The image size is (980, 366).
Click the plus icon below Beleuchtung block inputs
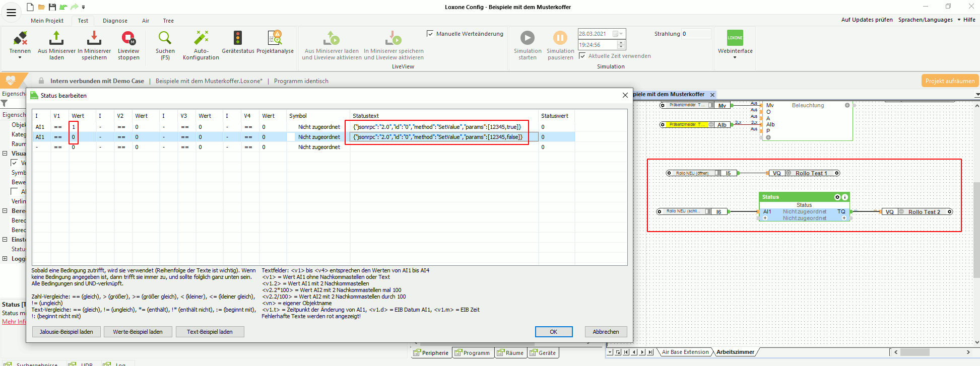click(768, 137)
